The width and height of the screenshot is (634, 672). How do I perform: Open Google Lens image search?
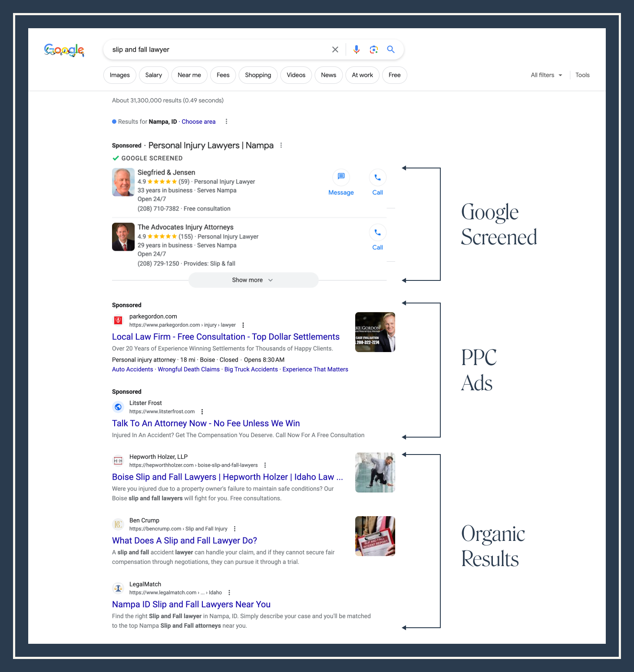click(x=373, y=49)
